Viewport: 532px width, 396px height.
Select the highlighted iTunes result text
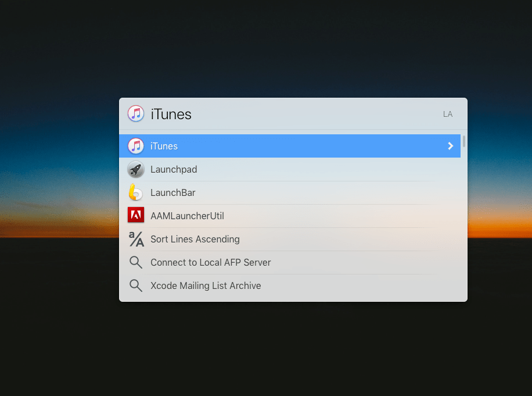(164, 146)
